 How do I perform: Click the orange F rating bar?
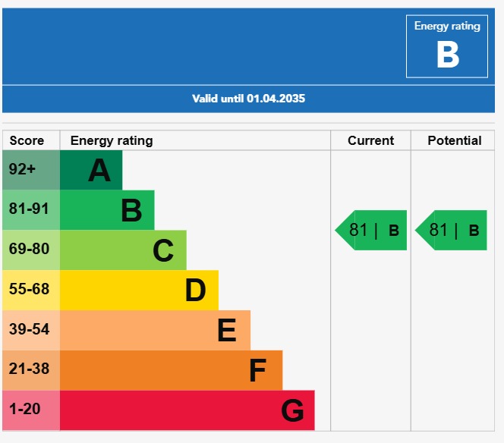pos(171,370)
